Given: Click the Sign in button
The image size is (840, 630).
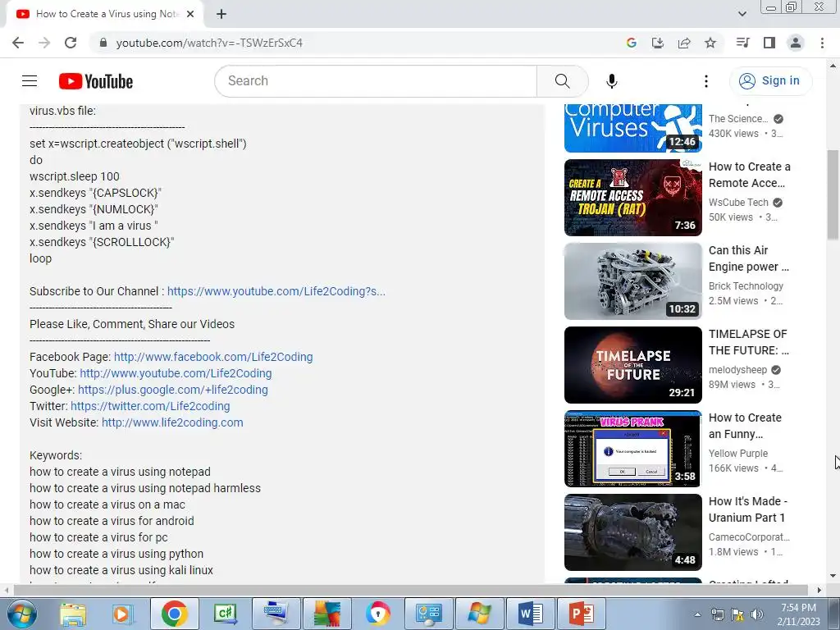Looking at the screenshot, I should (x=770, y=81).
